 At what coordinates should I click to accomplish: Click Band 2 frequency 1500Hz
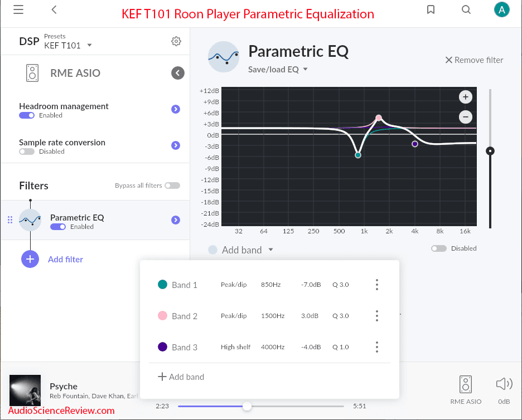pos(273,316)
